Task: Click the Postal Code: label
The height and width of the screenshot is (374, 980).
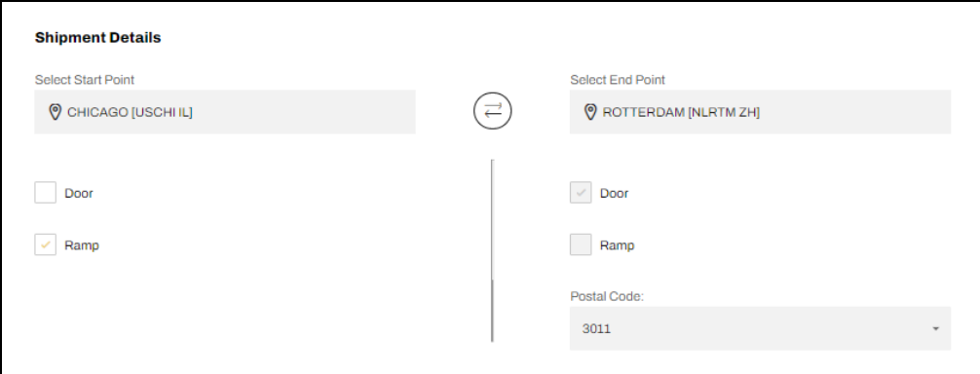Action: click(607, 297)
